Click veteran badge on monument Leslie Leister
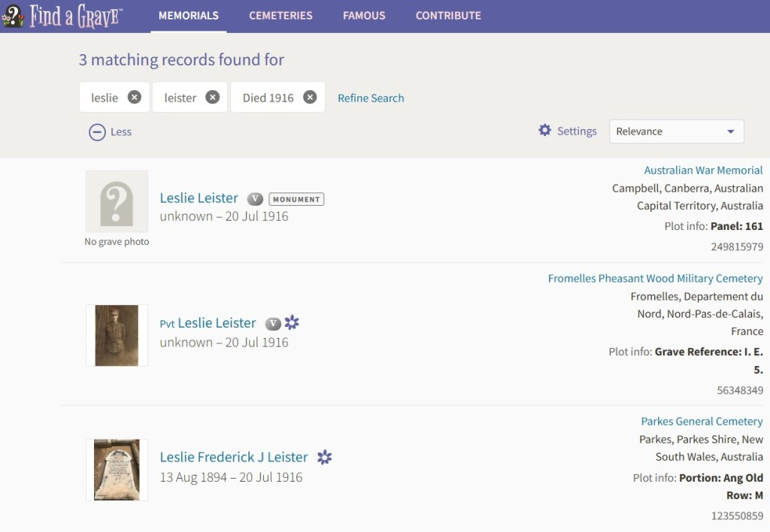The height and width of the screenshot is (532, 770). 255,199
